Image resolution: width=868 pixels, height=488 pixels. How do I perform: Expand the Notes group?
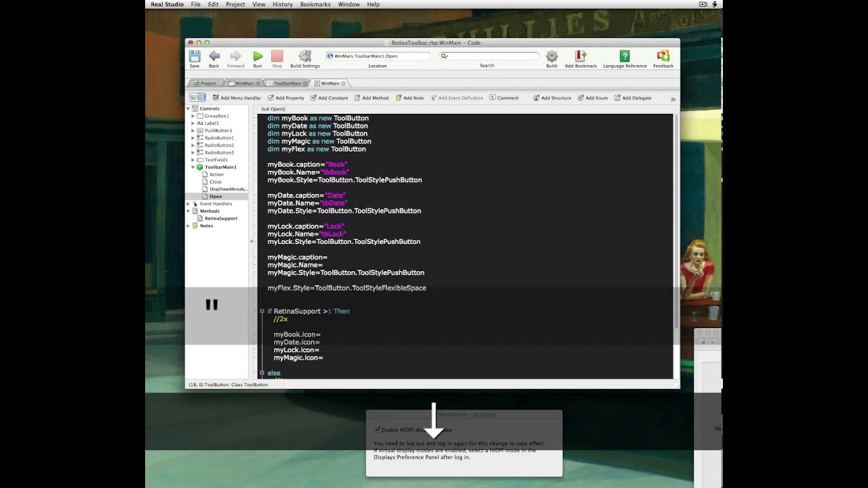(189, 226)
